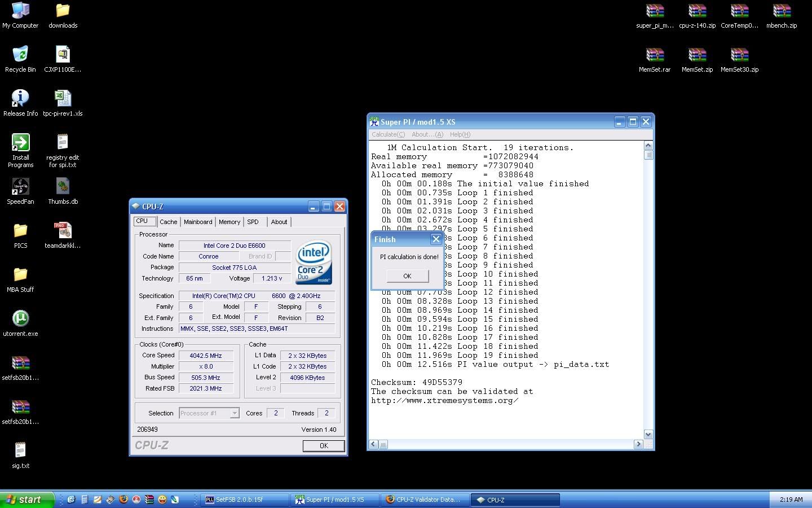
Task: Click the calculator quick launch icon
Action: [85, 500]
